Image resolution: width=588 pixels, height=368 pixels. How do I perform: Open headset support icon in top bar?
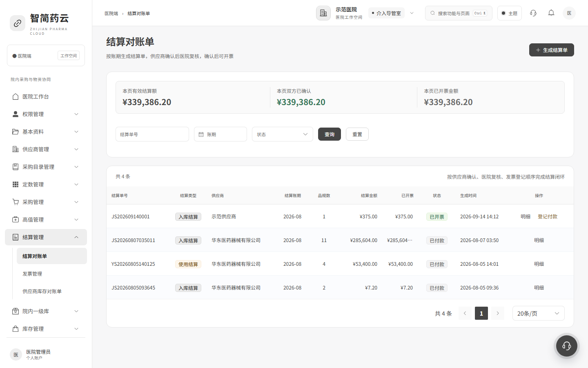pyautogui.click(x=533, y=13)
